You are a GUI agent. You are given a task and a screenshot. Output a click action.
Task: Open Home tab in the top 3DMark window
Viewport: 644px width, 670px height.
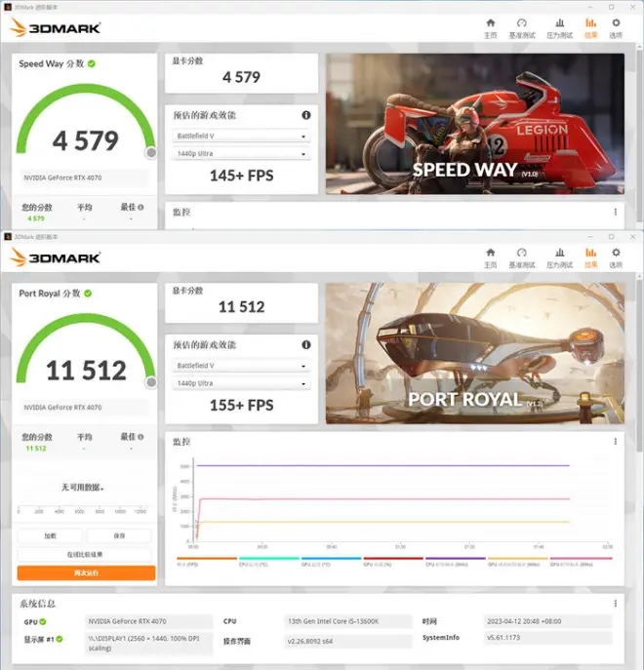[x=490, y=27]
